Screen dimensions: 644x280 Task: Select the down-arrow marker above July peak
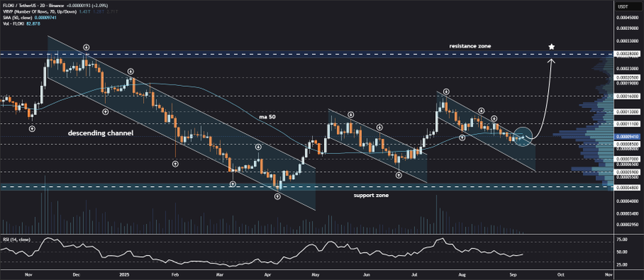(446, 92)
